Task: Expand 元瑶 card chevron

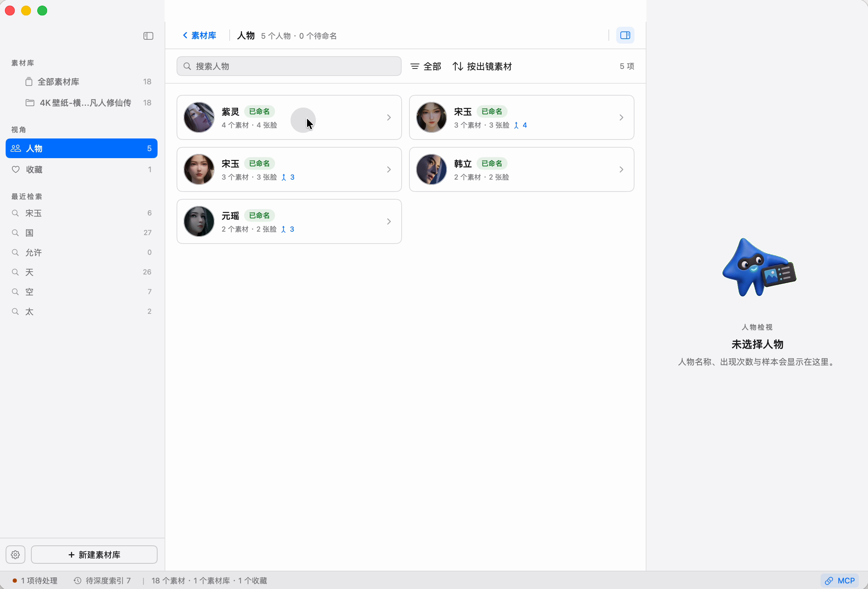Action: [x=389, y=222]
